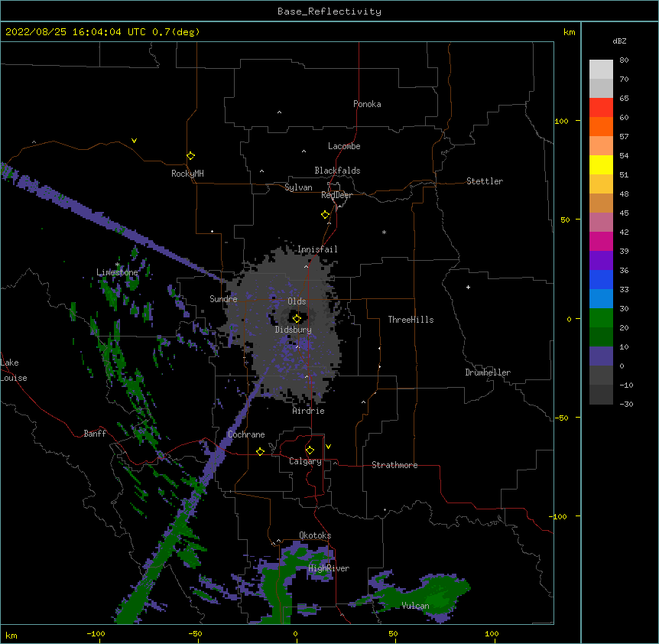Click the Airdrie city label
Screen dimensions: 659x644
(309, 411)
